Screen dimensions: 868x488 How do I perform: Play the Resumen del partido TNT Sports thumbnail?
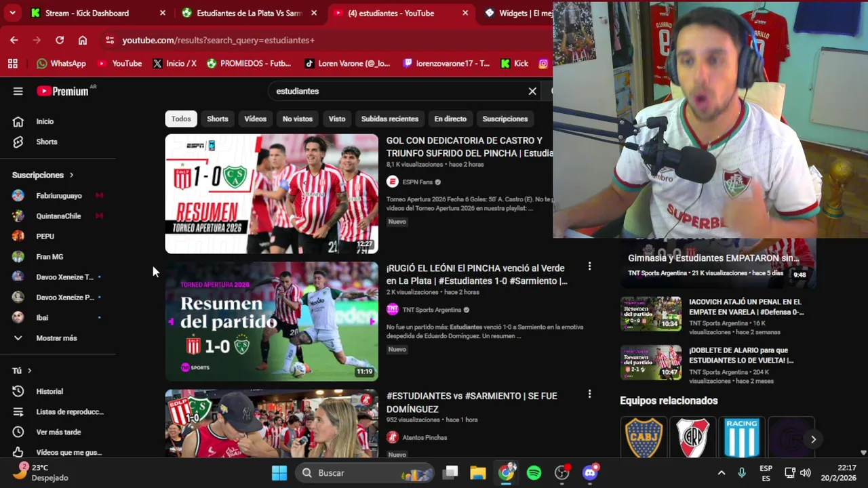(x=271, y=321)
